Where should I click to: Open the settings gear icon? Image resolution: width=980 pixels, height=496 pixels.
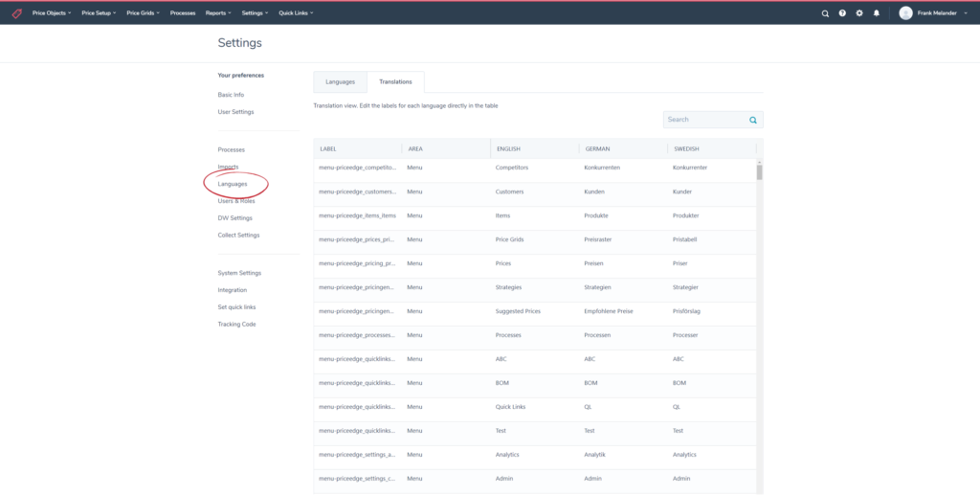(859, 13)
